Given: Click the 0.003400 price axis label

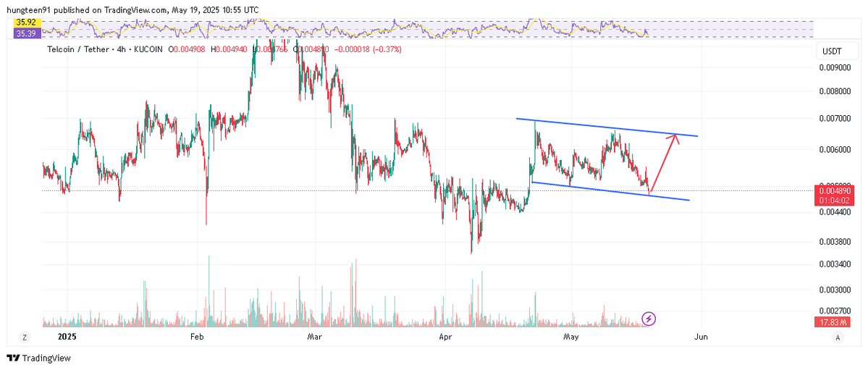Looking at the screenshot, I should coord(834,264).
